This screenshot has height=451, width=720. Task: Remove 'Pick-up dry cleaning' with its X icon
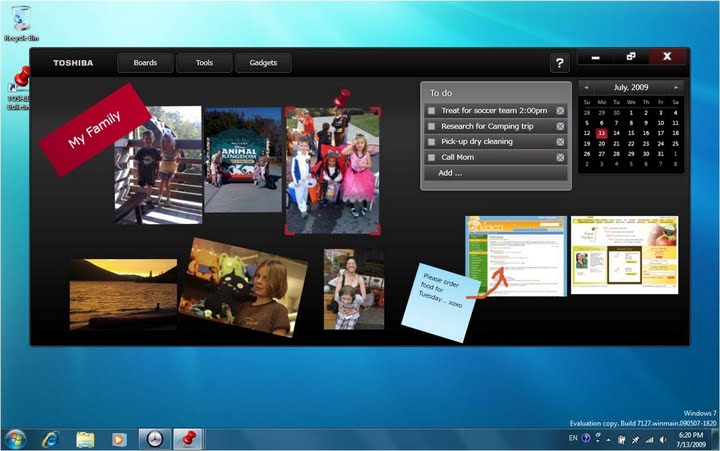(x=560, y=142)
